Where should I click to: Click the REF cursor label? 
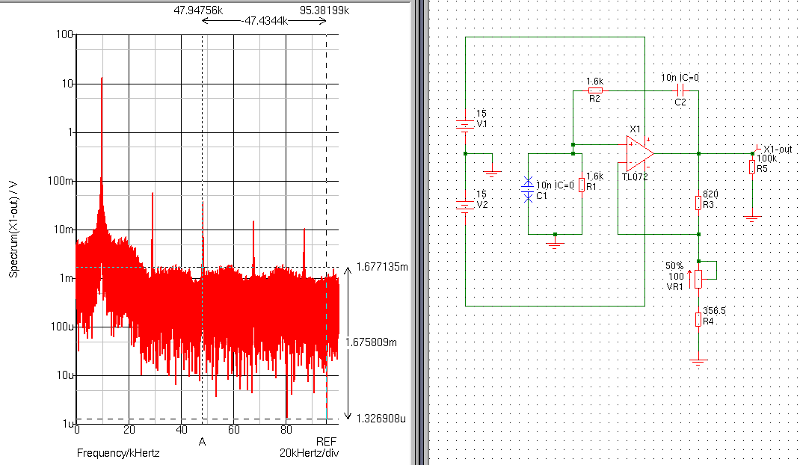[x=326, y=441]
